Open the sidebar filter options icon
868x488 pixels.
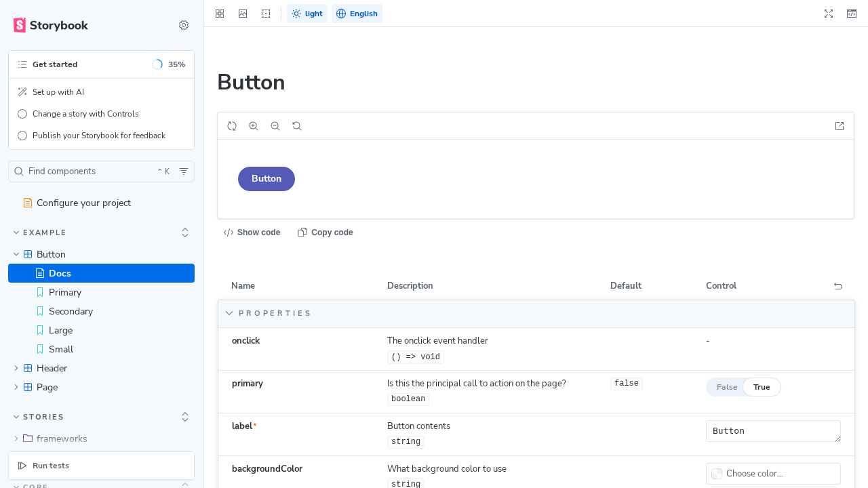(x=184, y=171)
